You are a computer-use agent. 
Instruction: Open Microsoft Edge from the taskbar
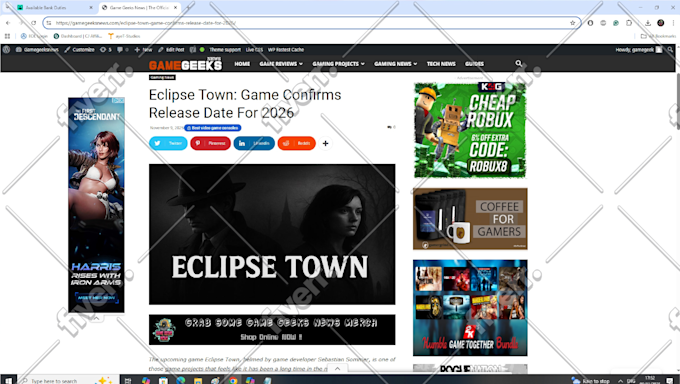tap(180, 381)
